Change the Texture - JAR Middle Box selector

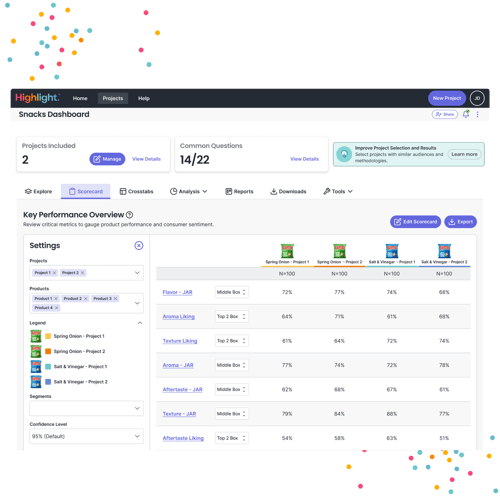coord(232,414)
